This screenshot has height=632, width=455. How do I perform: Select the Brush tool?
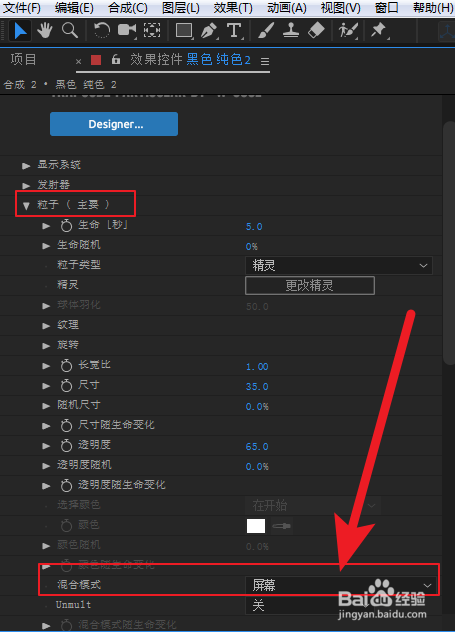click(x=266, y=31)
